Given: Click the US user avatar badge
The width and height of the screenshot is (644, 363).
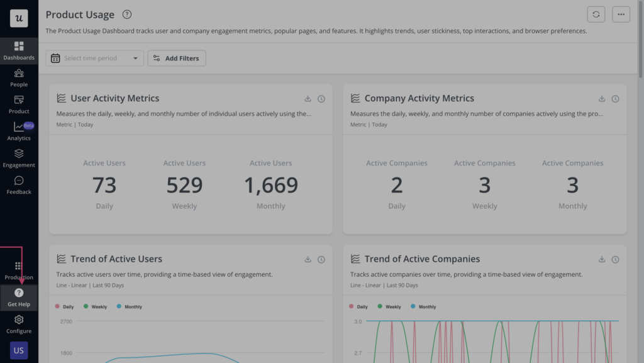Looking at the screenshot, I should [x=19, y=350].
